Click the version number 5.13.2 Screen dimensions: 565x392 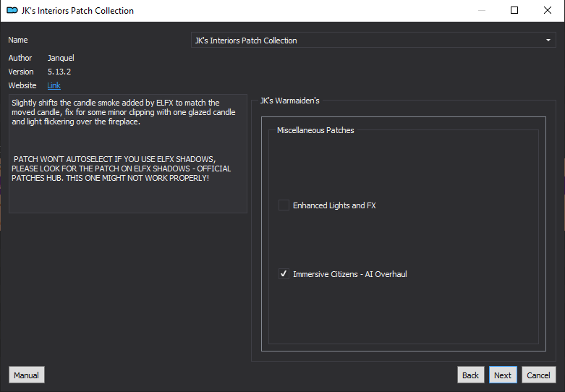click(59, 72)
